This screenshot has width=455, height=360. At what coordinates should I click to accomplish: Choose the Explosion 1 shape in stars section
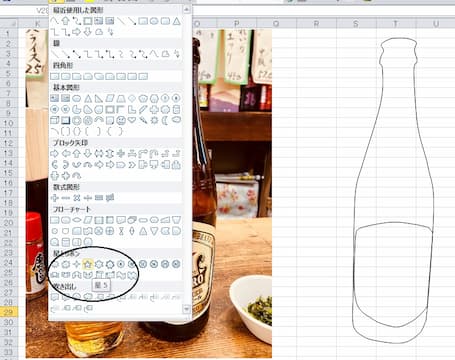pos(55,264)
